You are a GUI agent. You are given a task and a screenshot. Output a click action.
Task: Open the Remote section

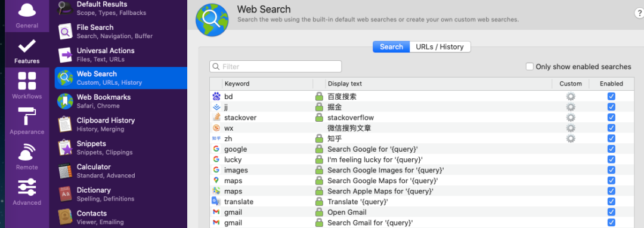point(27,156)
